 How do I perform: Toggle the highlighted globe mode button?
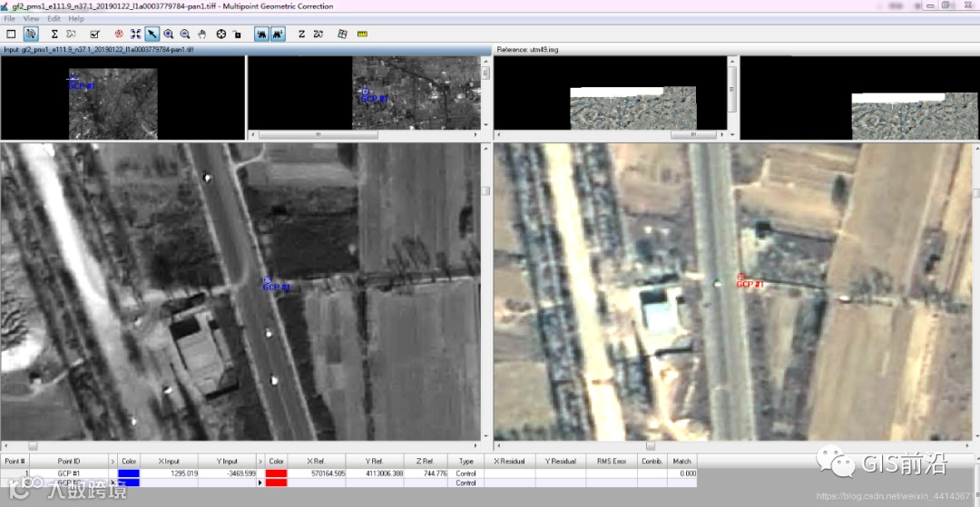[30, 34]
